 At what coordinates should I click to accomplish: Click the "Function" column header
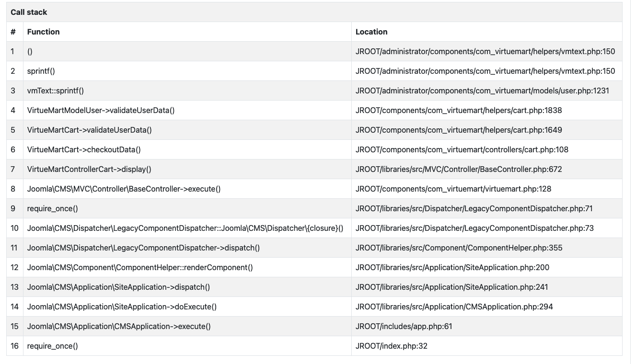pos(44,32)
